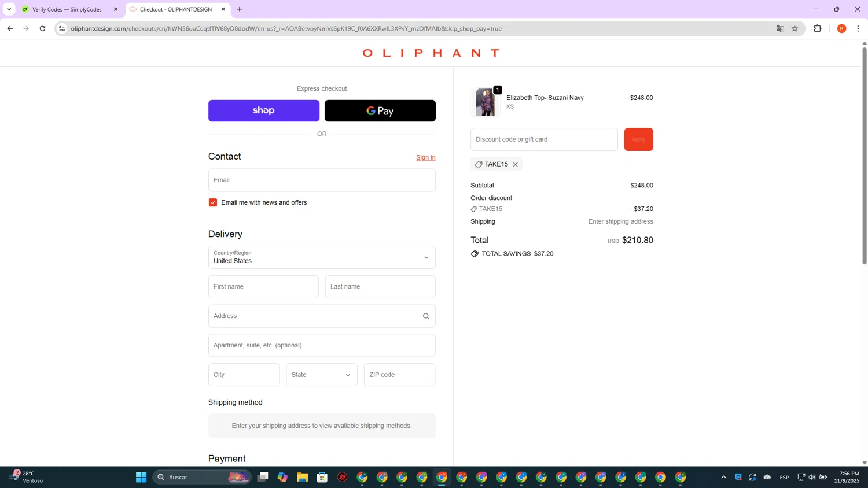Open the battery status tray icon
This screenshot has width=868, height=488.
[x=823, y=477]
